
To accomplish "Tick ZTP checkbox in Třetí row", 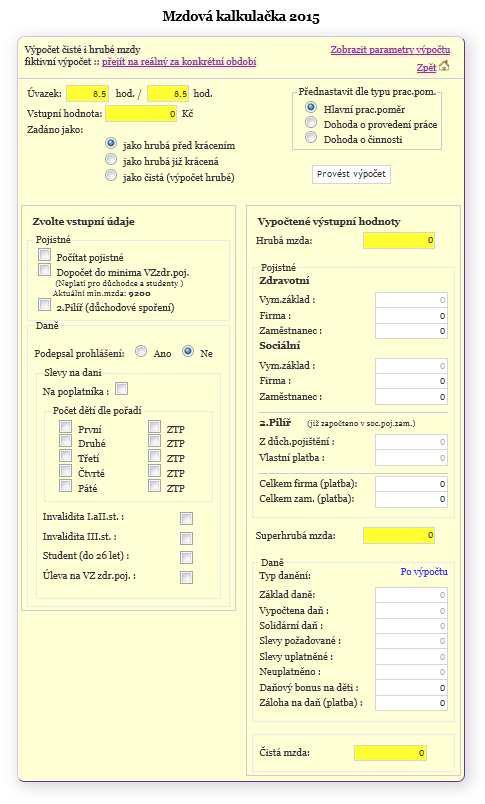I will coord(154,456).
